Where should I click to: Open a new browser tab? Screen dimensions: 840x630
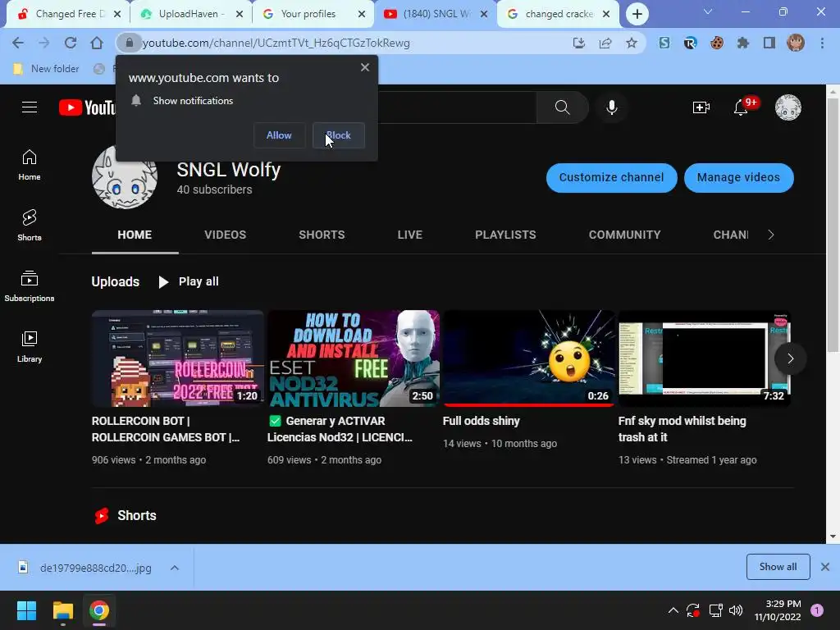click(637, 14)
